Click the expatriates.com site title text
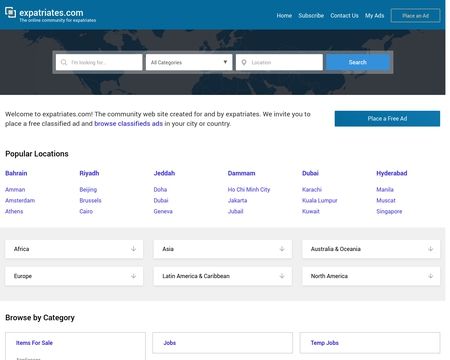Viewport: 450px width, 360px height. 51,13
